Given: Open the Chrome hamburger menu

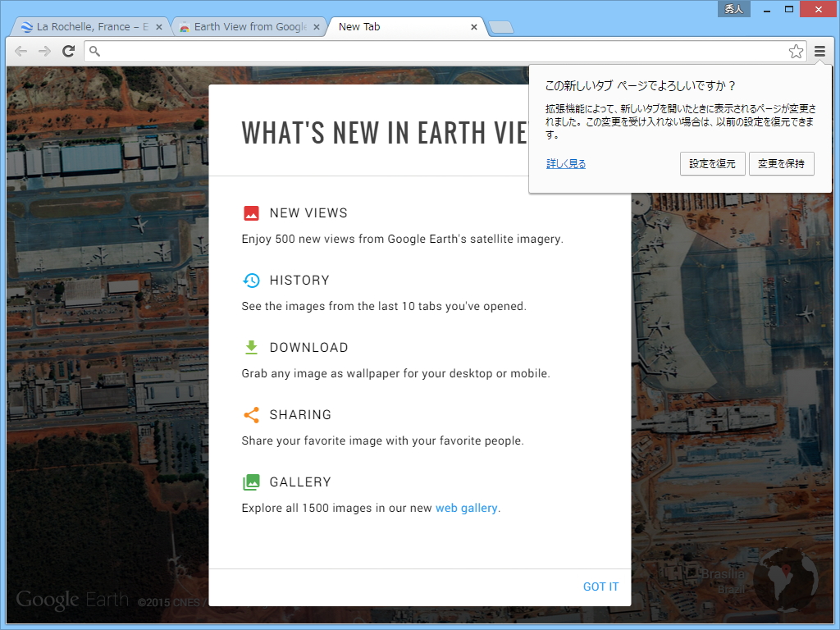Looking at the screenshot, I should click(x=821, y=51).
